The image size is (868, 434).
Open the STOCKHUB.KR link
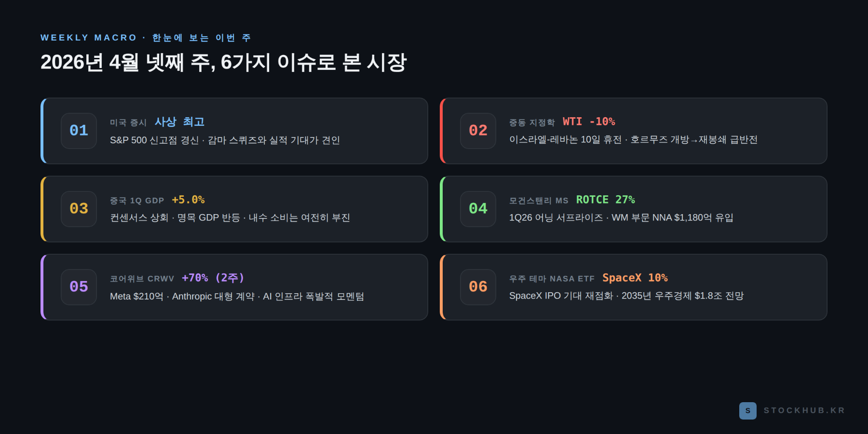[804, 410]
